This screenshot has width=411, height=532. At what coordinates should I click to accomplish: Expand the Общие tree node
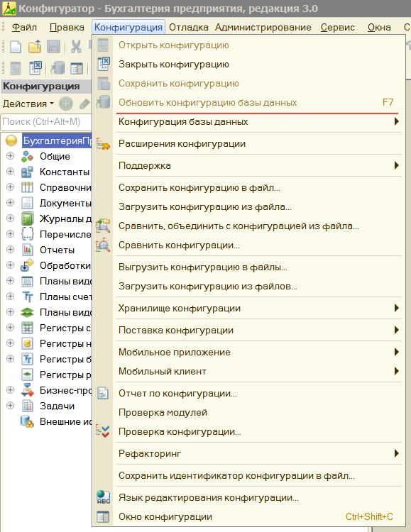tap(10, 156)
